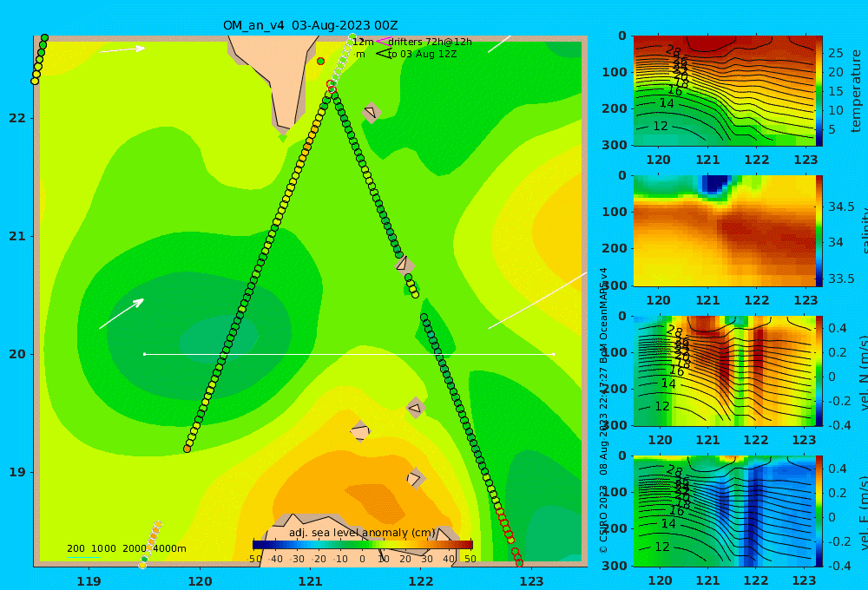Click the orange end point of the western track

(x=187, y=449)
